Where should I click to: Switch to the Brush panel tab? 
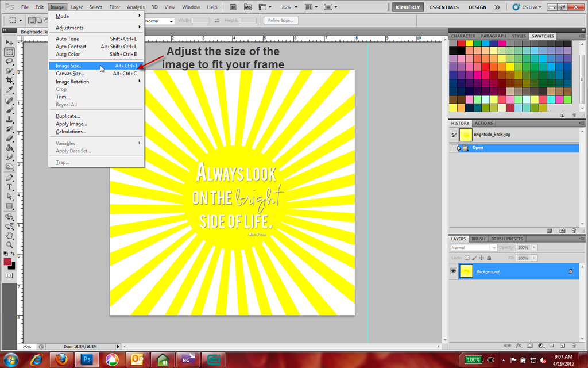click(x=478, y=239)
